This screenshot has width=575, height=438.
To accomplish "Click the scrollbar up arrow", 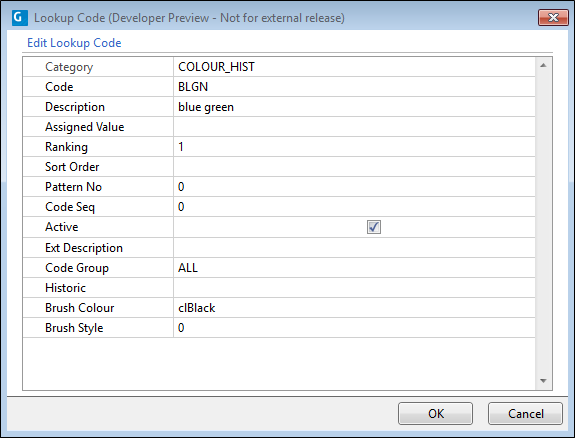I will pyautogui.click(x=543, y=65).
